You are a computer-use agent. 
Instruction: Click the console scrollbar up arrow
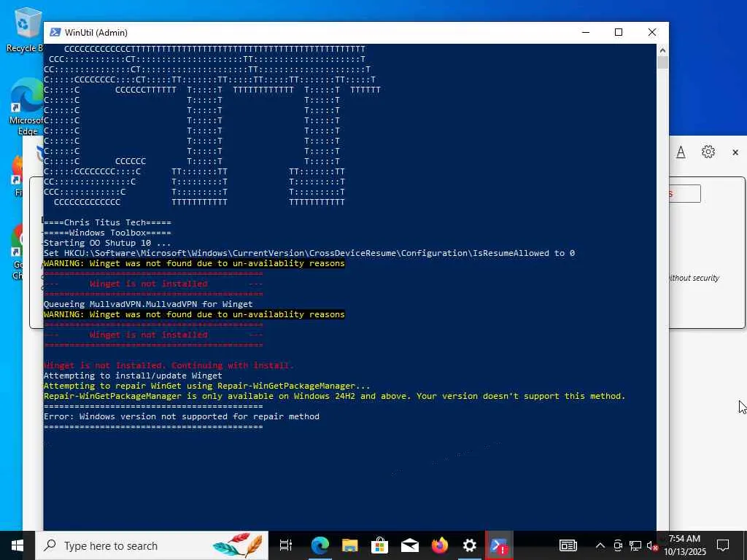[x=662, y=50]
